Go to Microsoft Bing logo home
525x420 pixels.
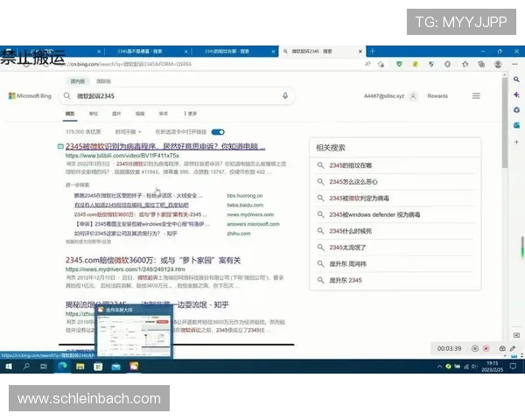click(30, 95)
